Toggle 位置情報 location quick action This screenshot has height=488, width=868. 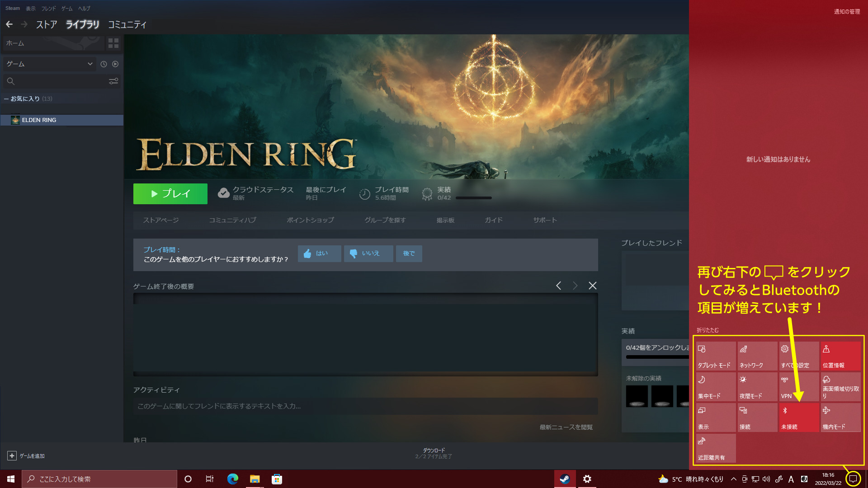[840, 356]
